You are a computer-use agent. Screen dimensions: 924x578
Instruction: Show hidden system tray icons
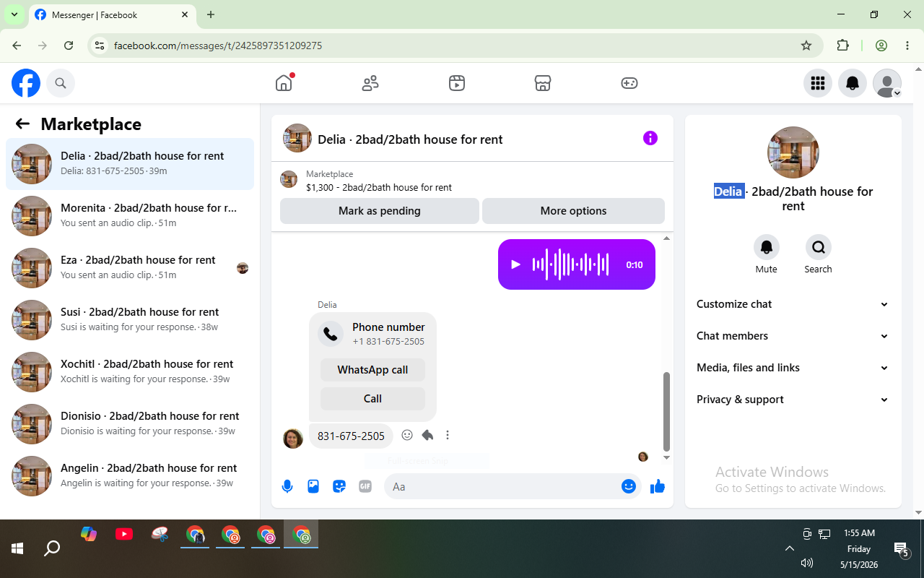tap(790, 548)
